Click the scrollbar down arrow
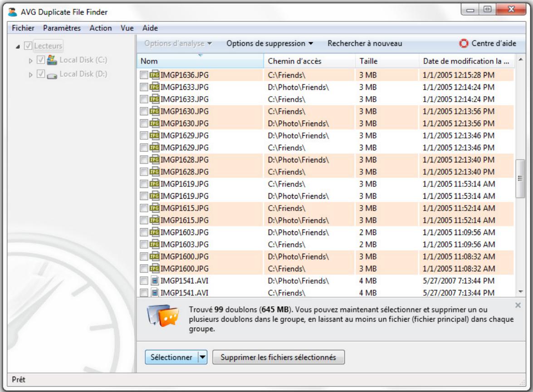The width and height of the screenshot is (533, 392). click(x=520, y=291)
